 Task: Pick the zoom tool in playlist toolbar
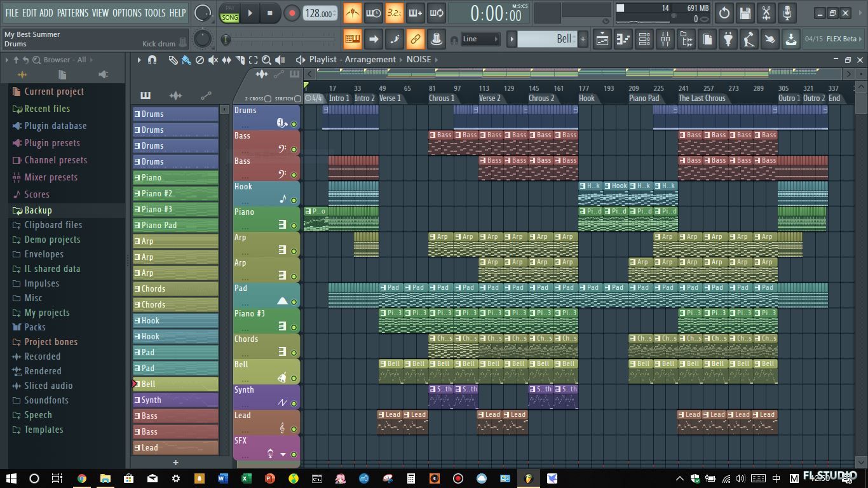(x=266, y=60)
